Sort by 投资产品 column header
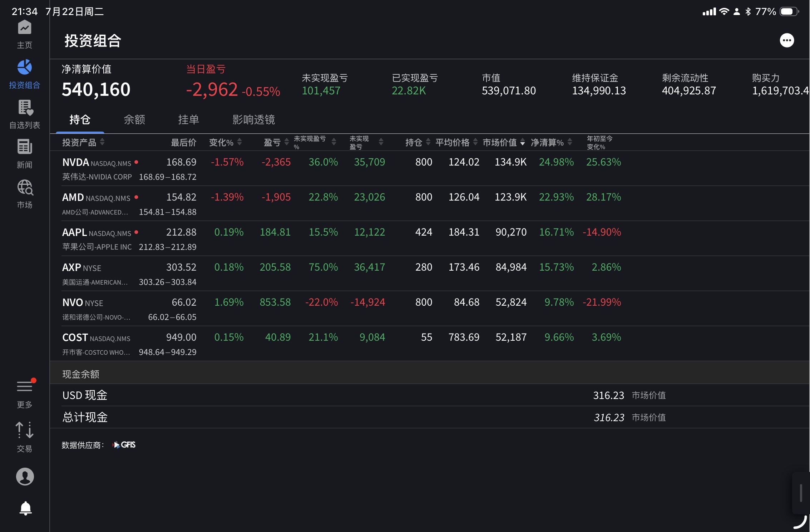Screen dimensions: 810x532 point(83,142)
